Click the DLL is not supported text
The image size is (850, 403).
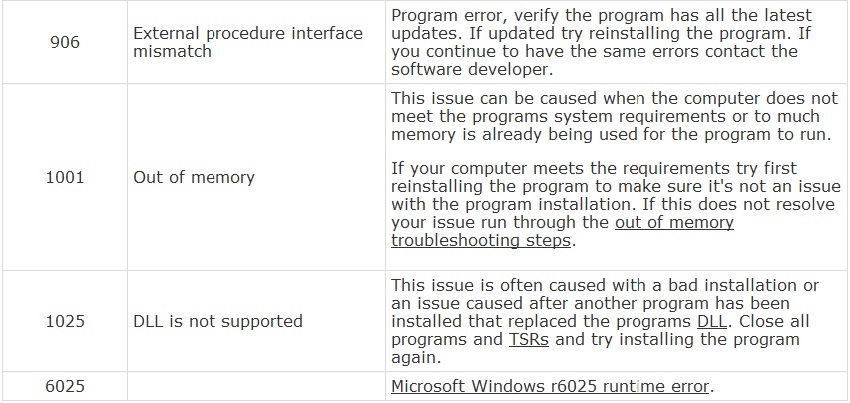tap(218, 321)
